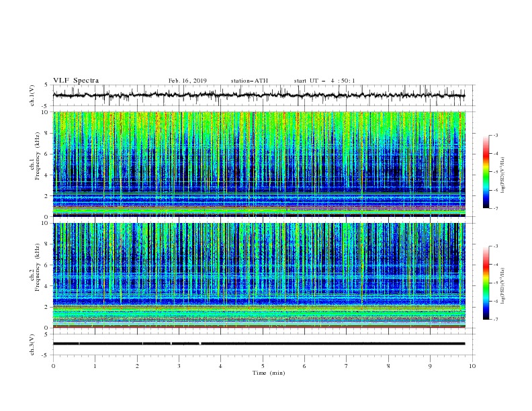Click the ch.3 trace gap near 3.5 minutes
The image size is (532, 411).
(x=200, y=344)
